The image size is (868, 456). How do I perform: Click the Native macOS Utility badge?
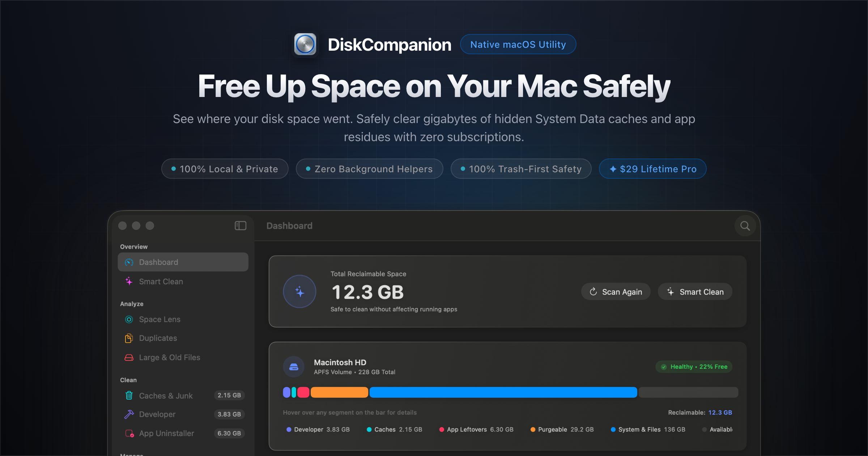pos(518,44)
